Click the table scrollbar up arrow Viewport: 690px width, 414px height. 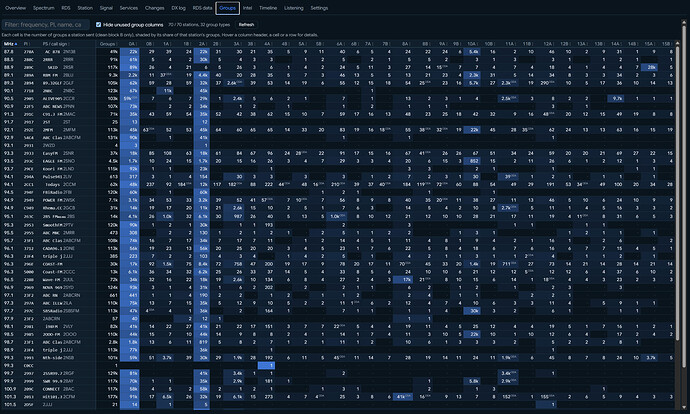click(678, 43)
